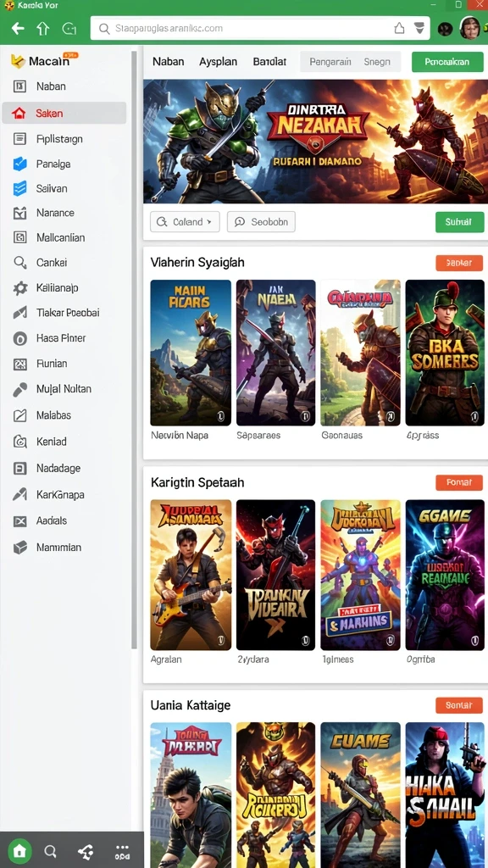Viewport: 488px width, 868px height.
Task: Click the share icon in bottom bar
Action: (x=86, y=851)
